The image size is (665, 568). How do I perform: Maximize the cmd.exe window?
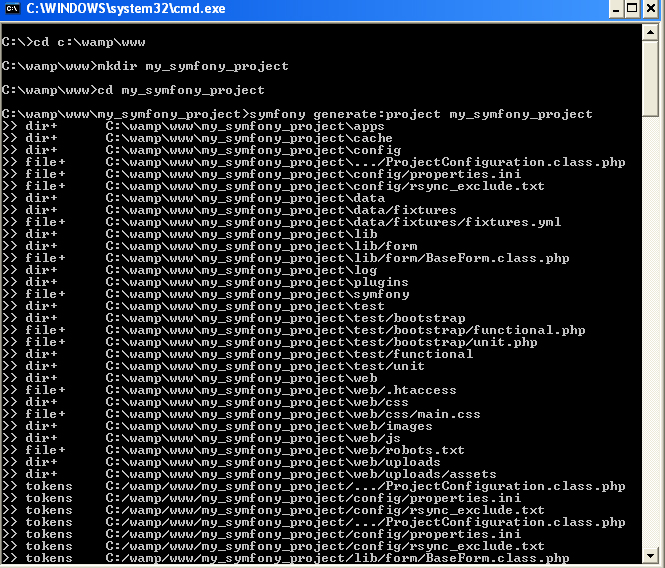[x=632, y=9]
